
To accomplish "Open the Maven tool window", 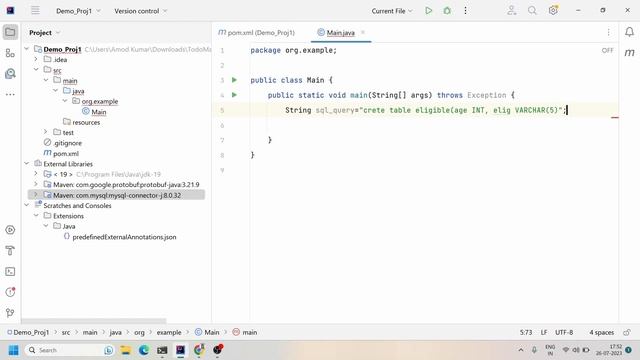I will [x=629, y=53].
